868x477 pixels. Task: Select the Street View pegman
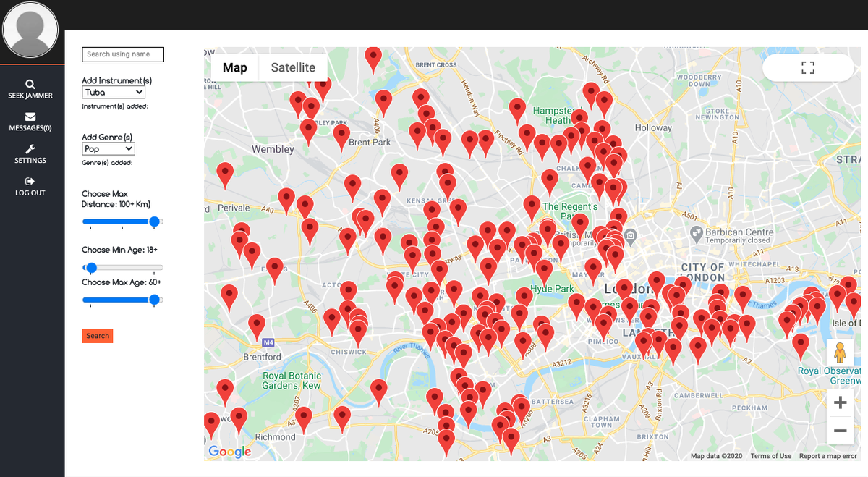840,353
